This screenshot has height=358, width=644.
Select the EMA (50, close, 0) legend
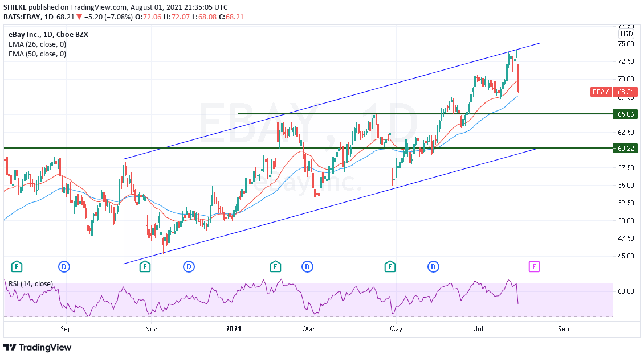[x=38, y=54]
